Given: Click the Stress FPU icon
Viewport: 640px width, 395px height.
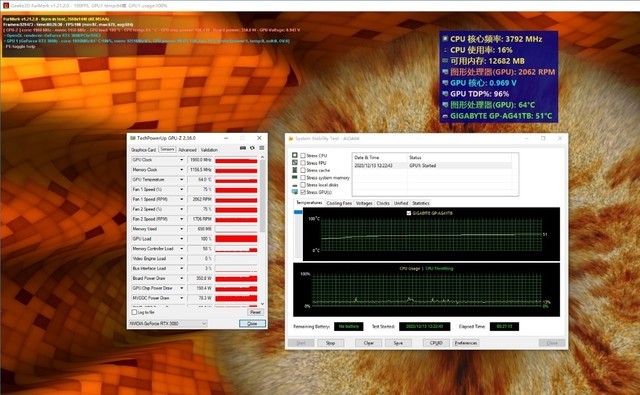Looking at the screenshot, I should point(295,163).
